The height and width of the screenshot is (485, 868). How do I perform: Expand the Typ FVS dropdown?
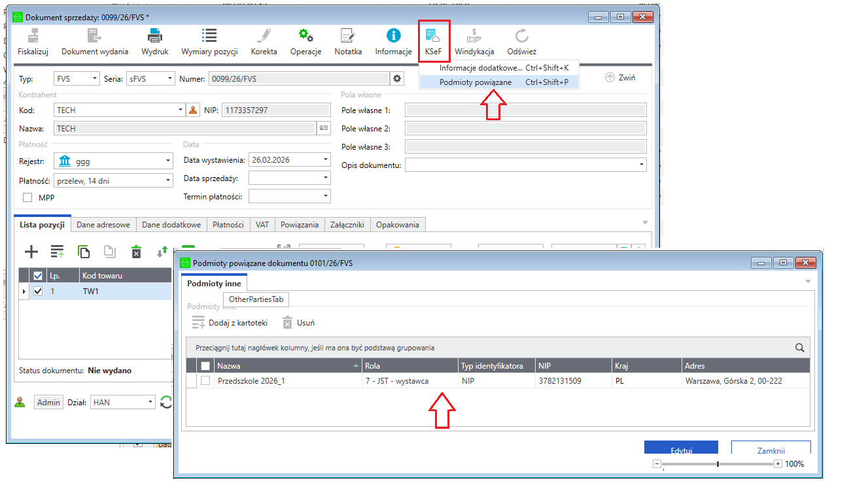94,79
